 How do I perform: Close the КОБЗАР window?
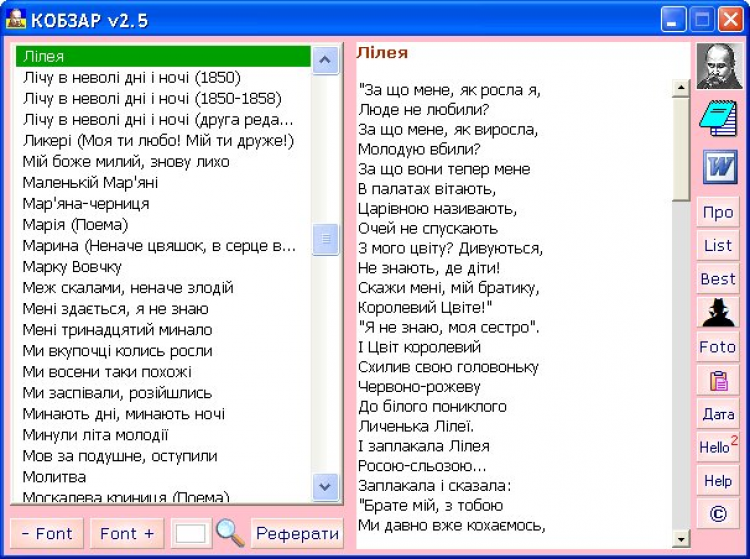click(731, 20)
